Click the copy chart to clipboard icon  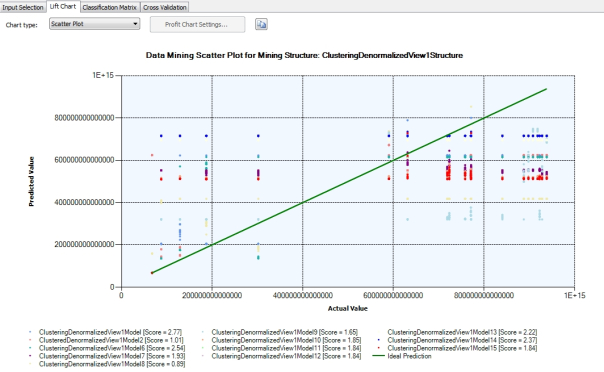[x=261, y=24]
